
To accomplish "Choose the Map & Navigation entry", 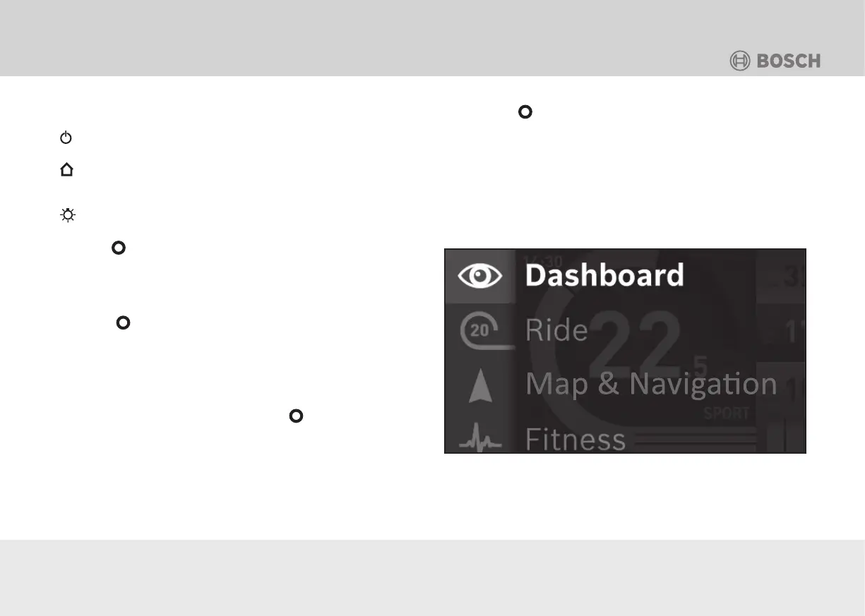I will click(x=650, y=385).
